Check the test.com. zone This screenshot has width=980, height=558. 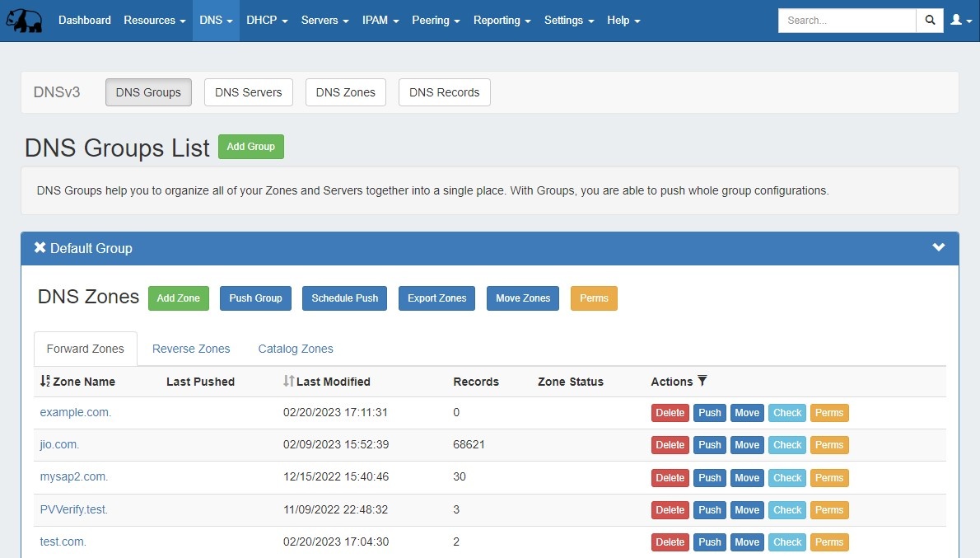[786, 542]
